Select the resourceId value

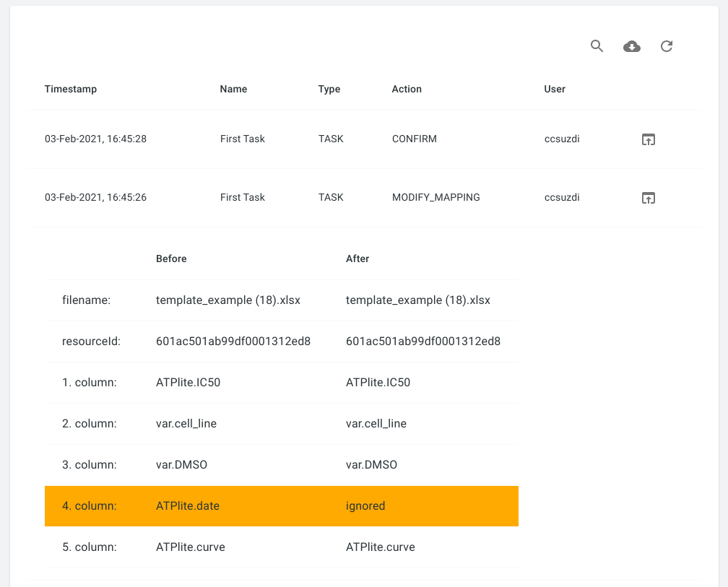tap(233, 341)
